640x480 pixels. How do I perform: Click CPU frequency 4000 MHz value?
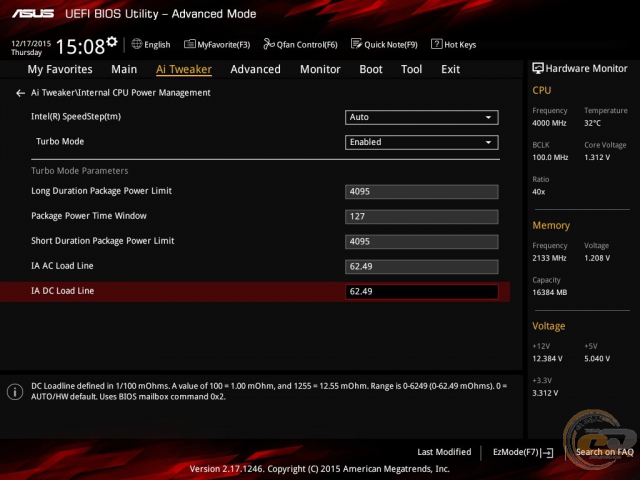(x=549, y=123)
